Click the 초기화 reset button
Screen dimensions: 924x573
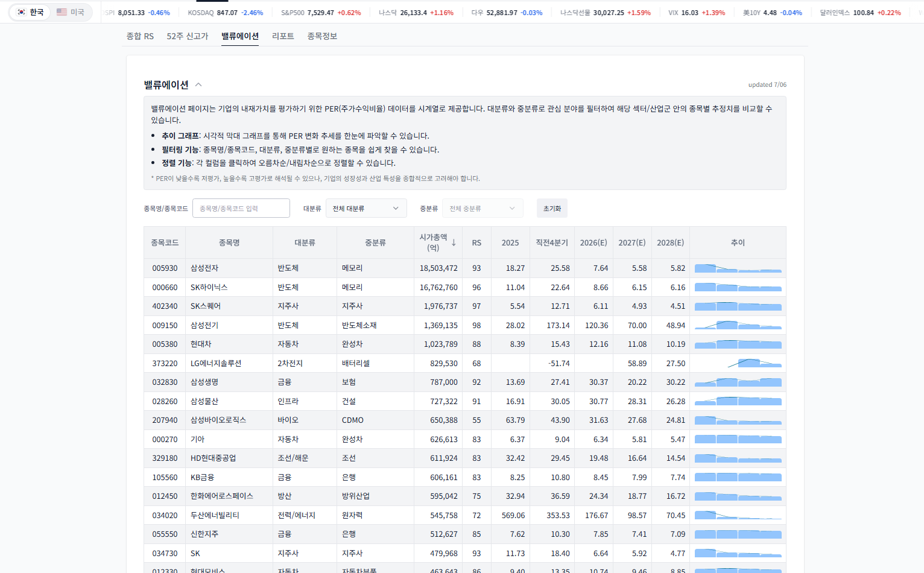pos(552,208)
